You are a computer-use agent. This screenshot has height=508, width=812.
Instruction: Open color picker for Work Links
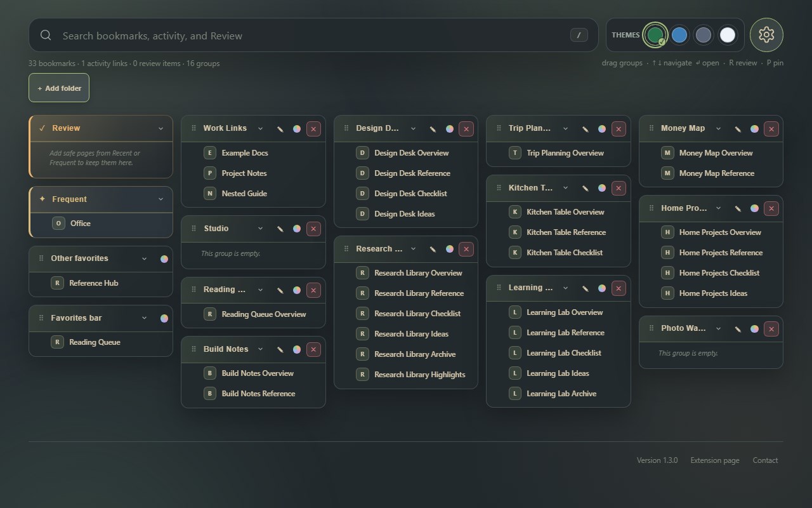(x=296, y=129)
